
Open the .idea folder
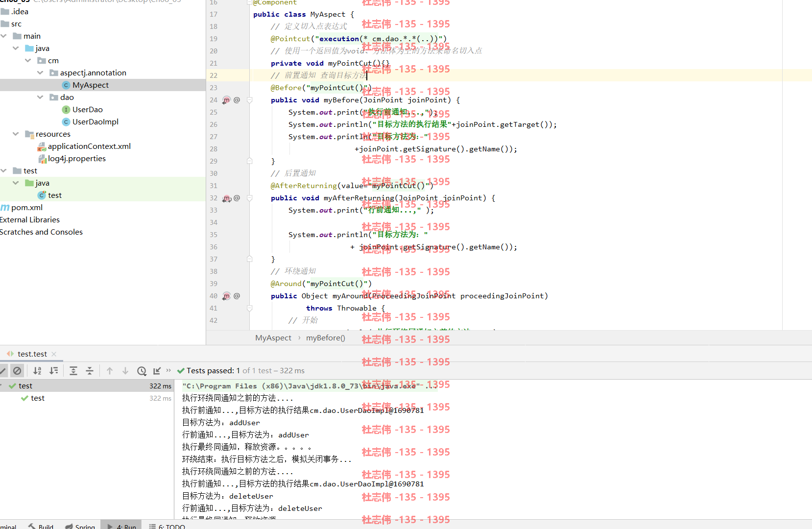(20, 11)
